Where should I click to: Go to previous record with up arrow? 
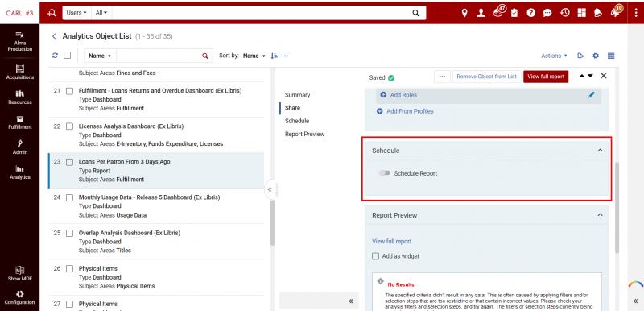click(582, 76)
